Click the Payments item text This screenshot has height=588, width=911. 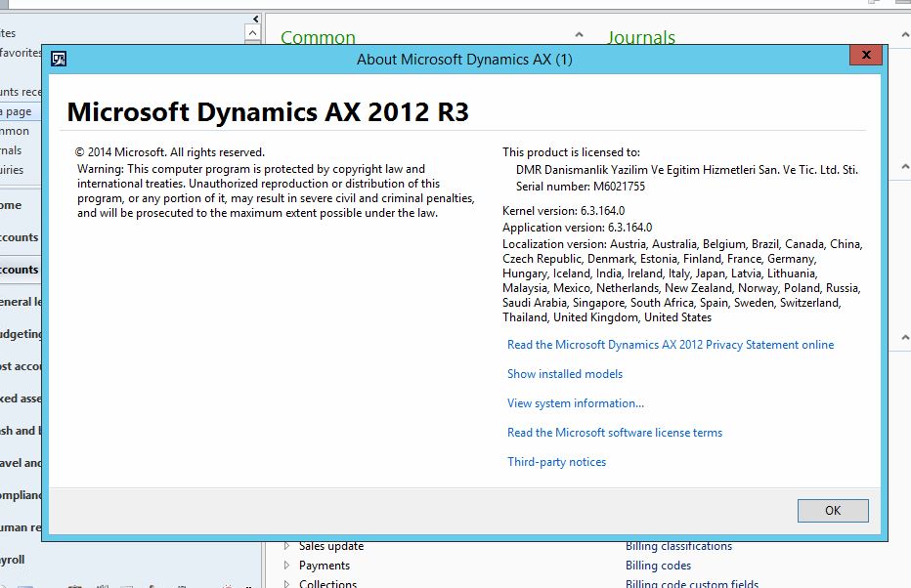[x=325, y=566]
